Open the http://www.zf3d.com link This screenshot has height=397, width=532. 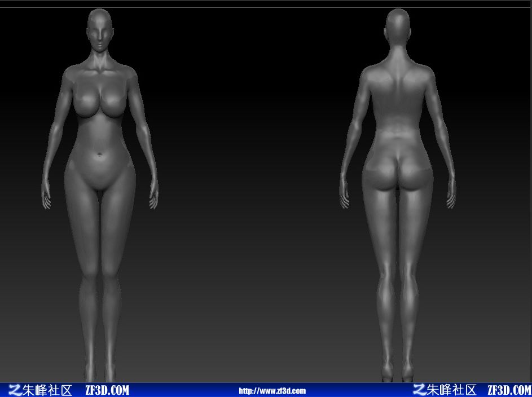[x=272, y=391]
